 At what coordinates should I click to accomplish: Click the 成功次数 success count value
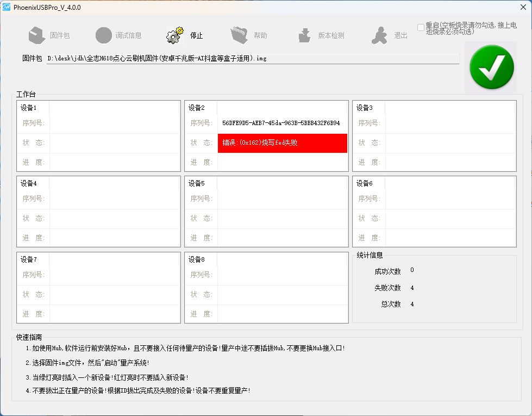[412, 270]
